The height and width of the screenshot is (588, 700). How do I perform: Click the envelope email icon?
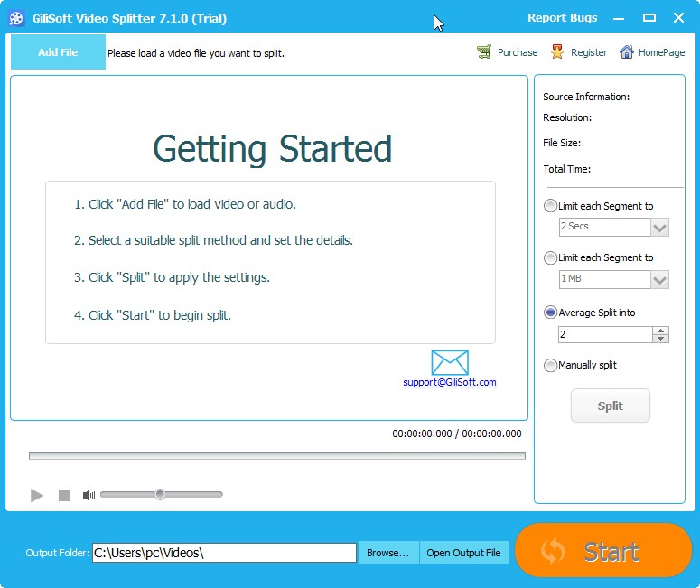450,362
